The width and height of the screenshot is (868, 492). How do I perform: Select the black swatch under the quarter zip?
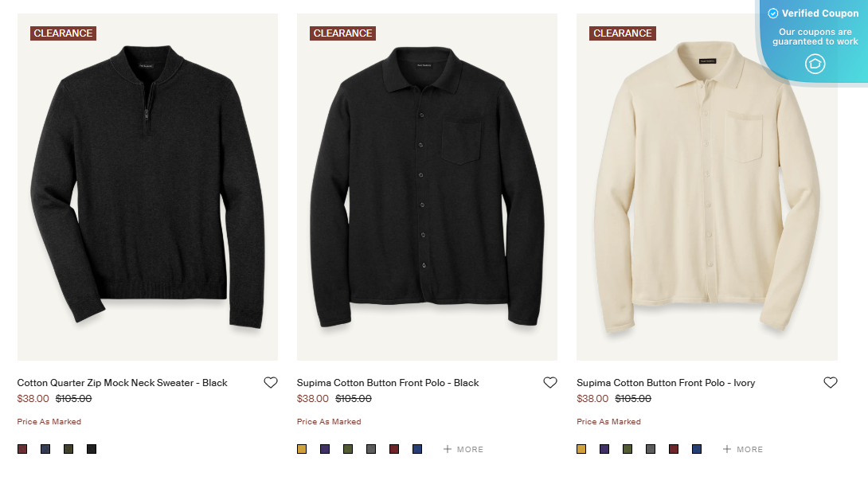tap(91, 448)
